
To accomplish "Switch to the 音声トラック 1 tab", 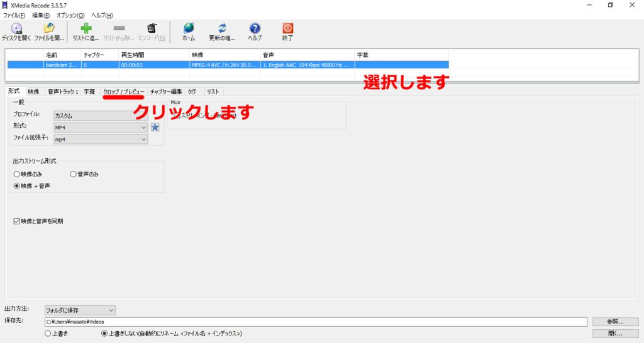I will click(63, 92).
